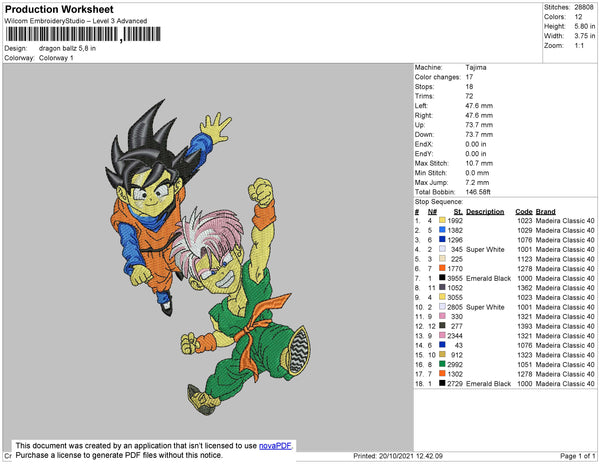Click the "Description" column header
Viewport: 600px width, 464px height.
coord(485,212)
